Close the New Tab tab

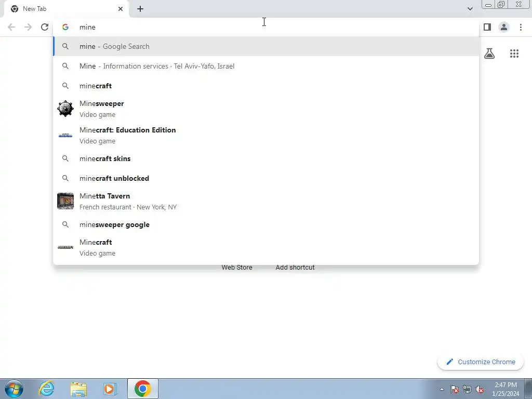[121, 9]
